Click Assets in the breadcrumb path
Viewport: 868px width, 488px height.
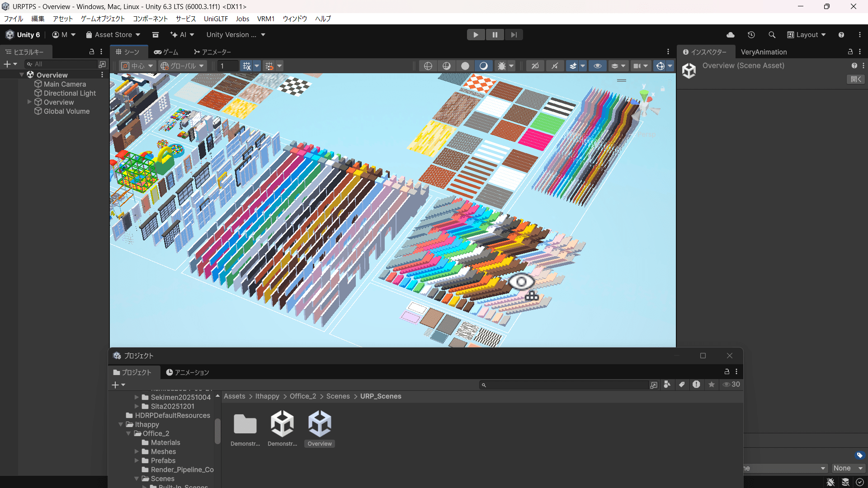tap(235, 396)
